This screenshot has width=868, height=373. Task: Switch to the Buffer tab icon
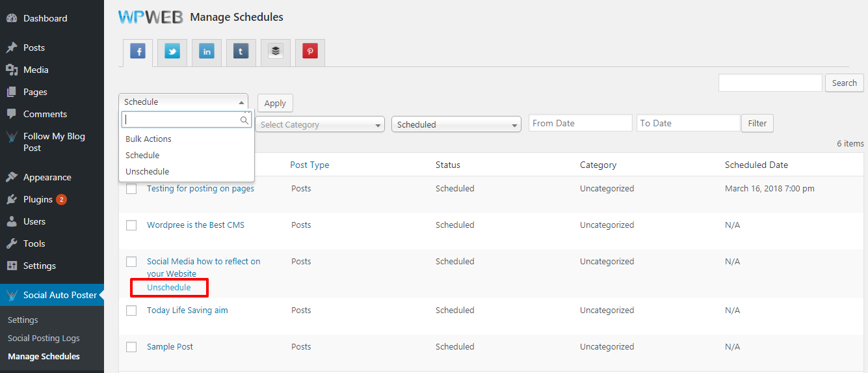(x=276, y=52)
